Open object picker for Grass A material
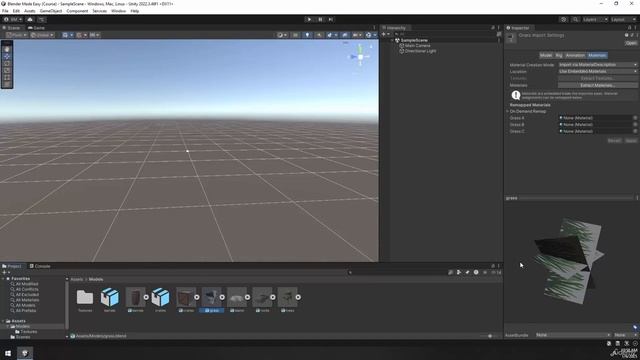This screenshot has width=640, height=360. click(x=635, y=118)
